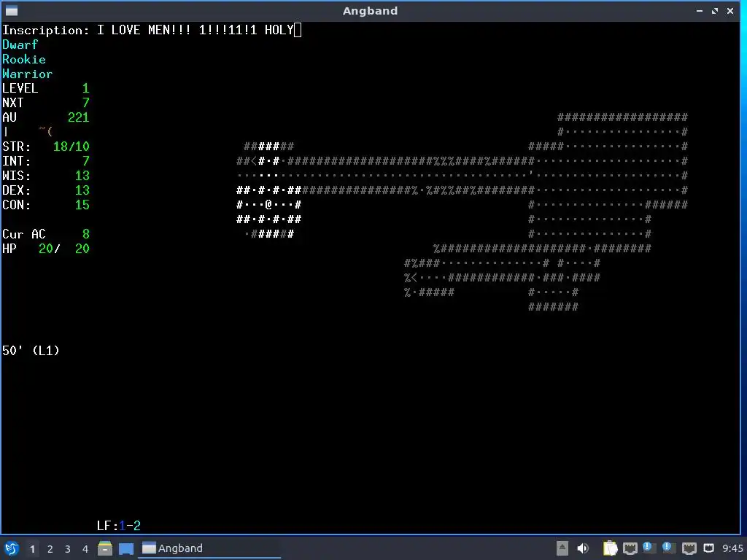747x560 pixels.
Task: Click the removable media eject tray icon
Action: 562,548
